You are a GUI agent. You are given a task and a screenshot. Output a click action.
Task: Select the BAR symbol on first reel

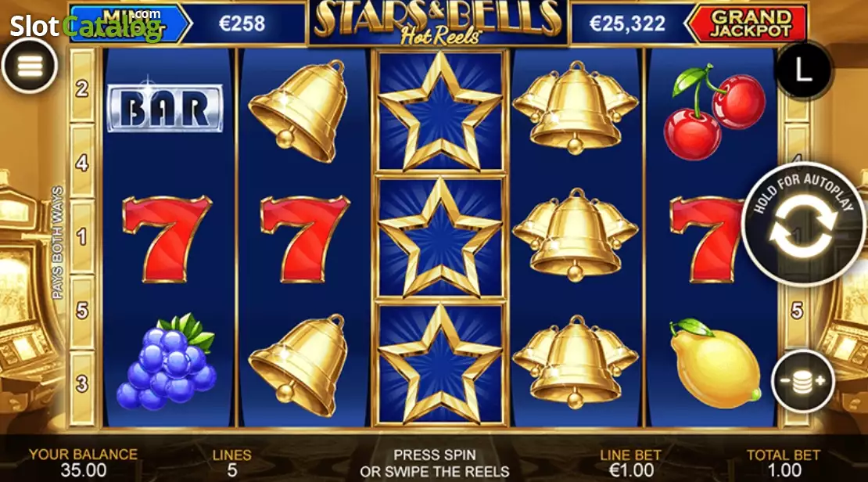[165, 108]
